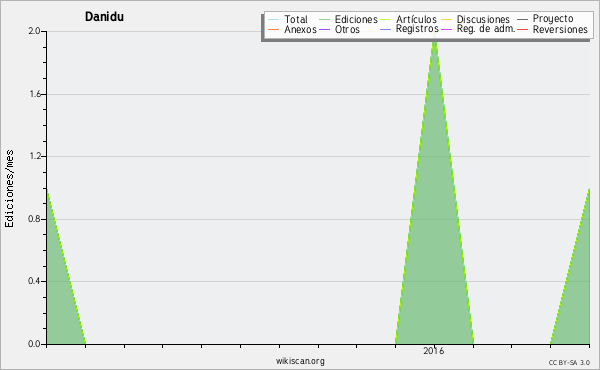Click the Ediciones/mes y-axis title
Screen dimensions: 600x370
[9, 188]
